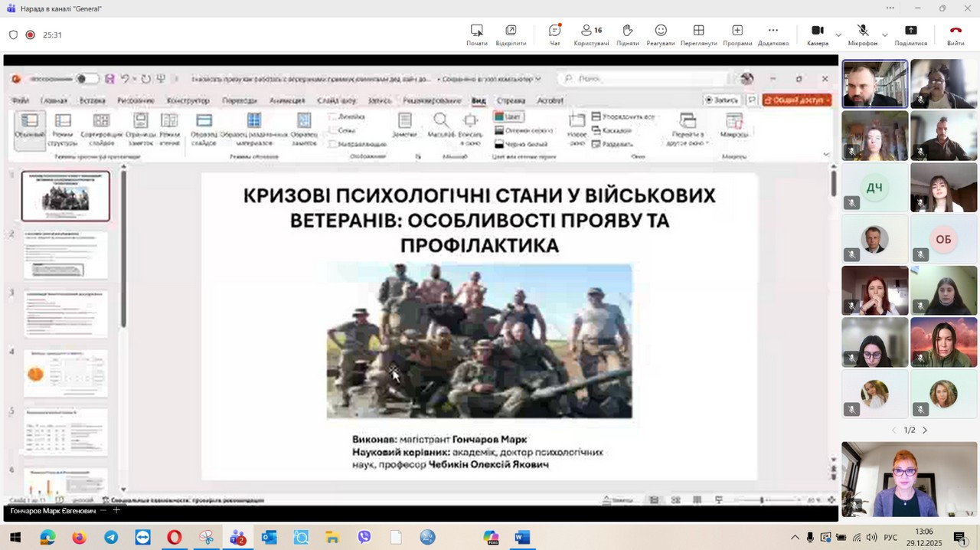Open the Програми apps button
Screen dimensions: 980x550
coord(737,34)
